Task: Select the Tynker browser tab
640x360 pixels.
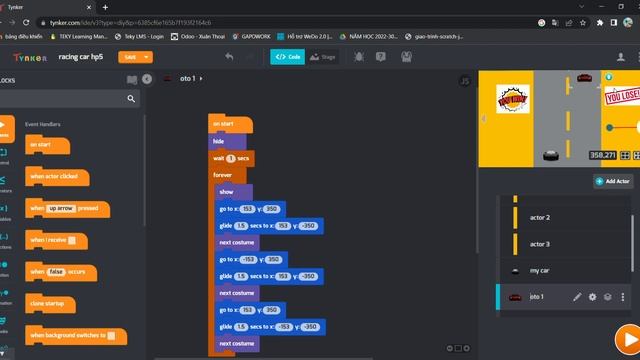Action: coord(46,7)
